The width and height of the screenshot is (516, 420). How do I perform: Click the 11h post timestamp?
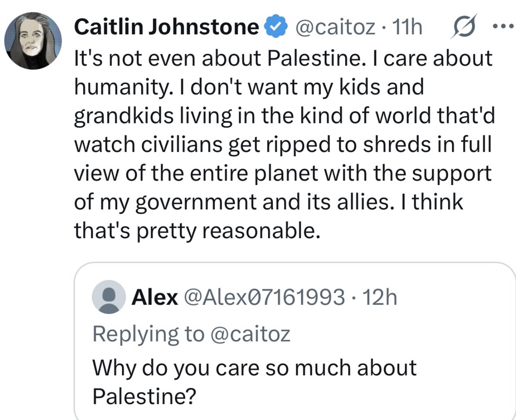click(x=407, y=27)
